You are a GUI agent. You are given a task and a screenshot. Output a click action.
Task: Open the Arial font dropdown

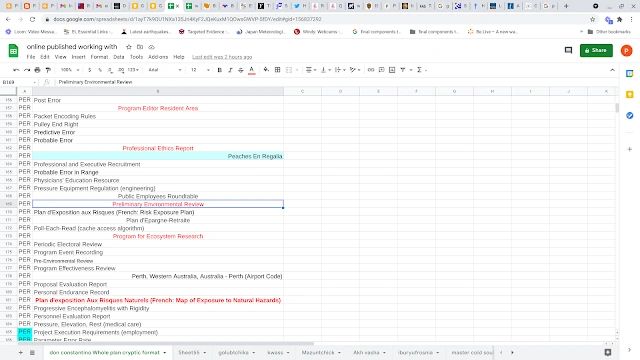[165, 70]
